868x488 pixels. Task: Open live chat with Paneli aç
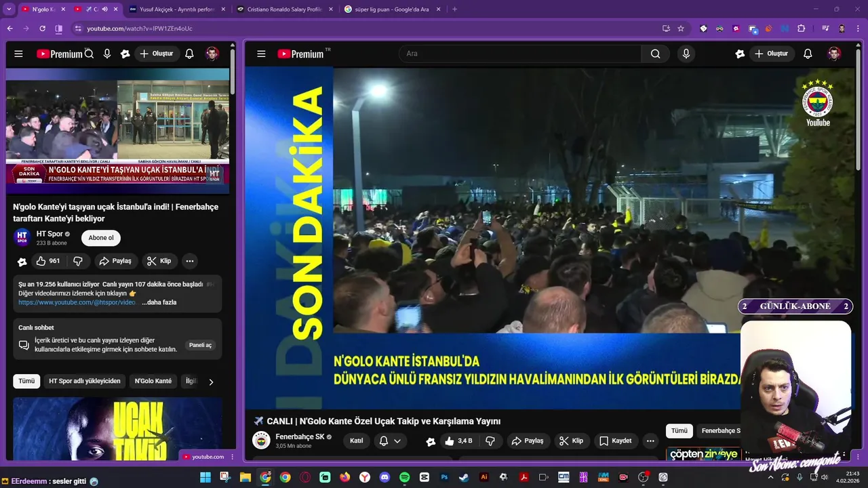pyautogui.click(x=200, y=345)
